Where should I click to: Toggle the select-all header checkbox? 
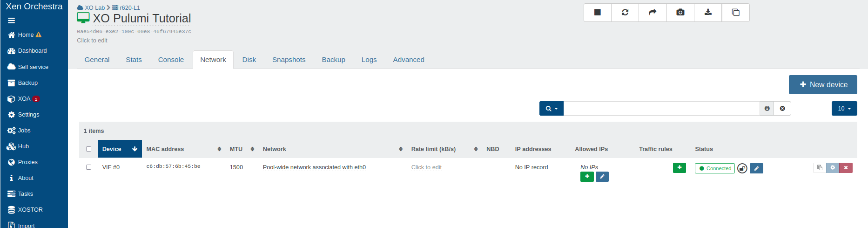(x=88, y=149)
